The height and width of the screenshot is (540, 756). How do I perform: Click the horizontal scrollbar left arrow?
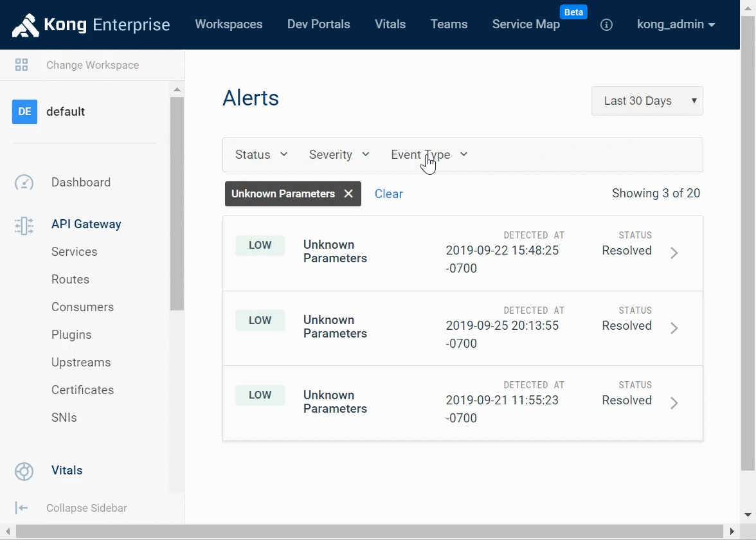[8, 532]
